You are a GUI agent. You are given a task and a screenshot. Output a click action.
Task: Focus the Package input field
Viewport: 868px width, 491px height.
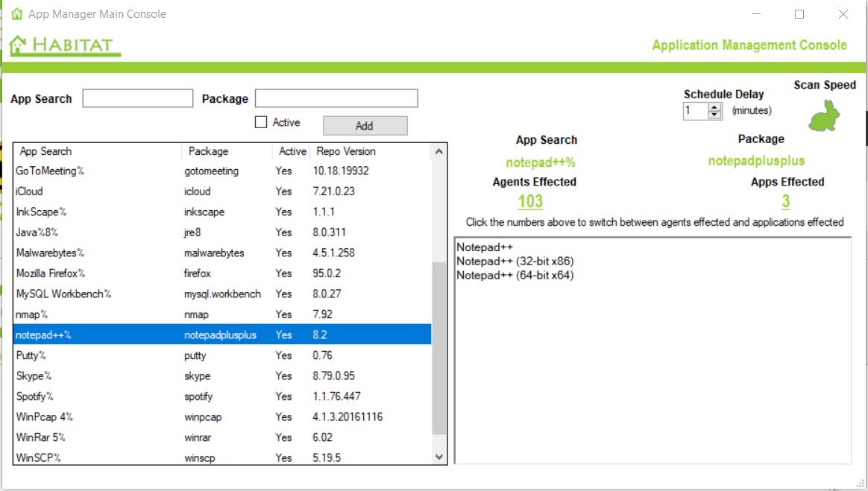pos(336,98)
